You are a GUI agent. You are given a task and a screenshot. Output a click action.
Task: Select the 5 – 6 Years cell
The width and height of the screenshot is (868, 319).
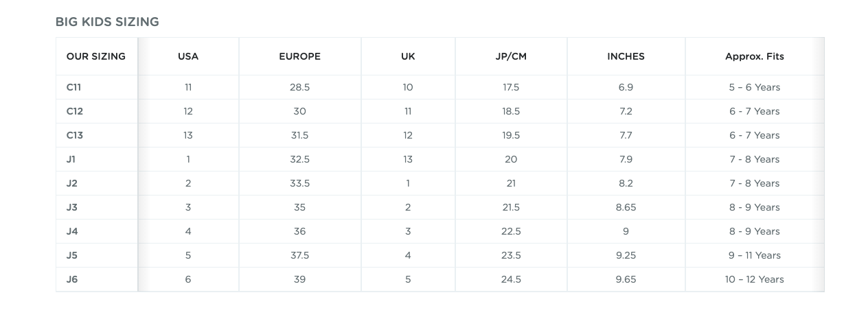coord(754,87)
